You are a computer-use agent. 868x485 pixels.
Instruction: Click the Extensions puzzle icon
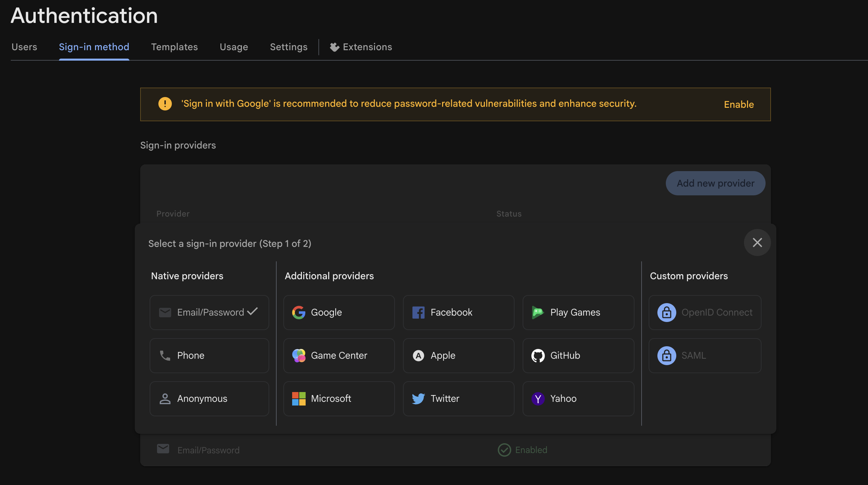(334, 47)
